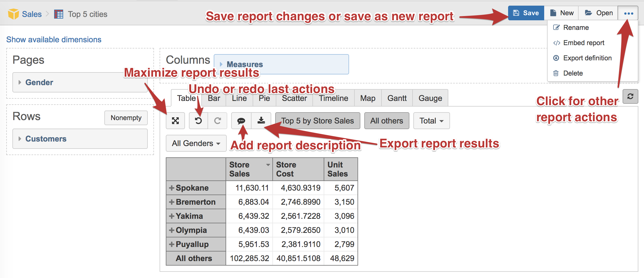Toggle the Top 5 by Store Sales filter
644x278 pixels.
click(317, 121)
